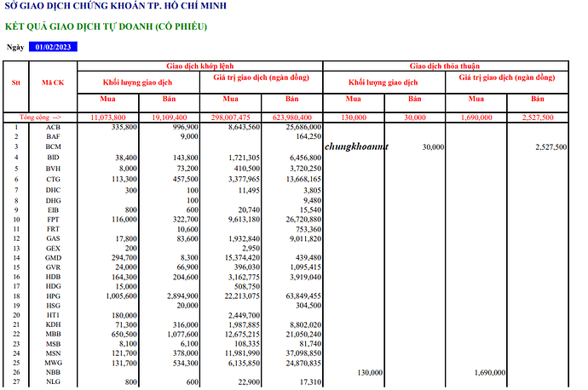Select the 'Giao dịch khớp lệnh' header
This screenshot has height=390, width=588.
click(200, 66)
